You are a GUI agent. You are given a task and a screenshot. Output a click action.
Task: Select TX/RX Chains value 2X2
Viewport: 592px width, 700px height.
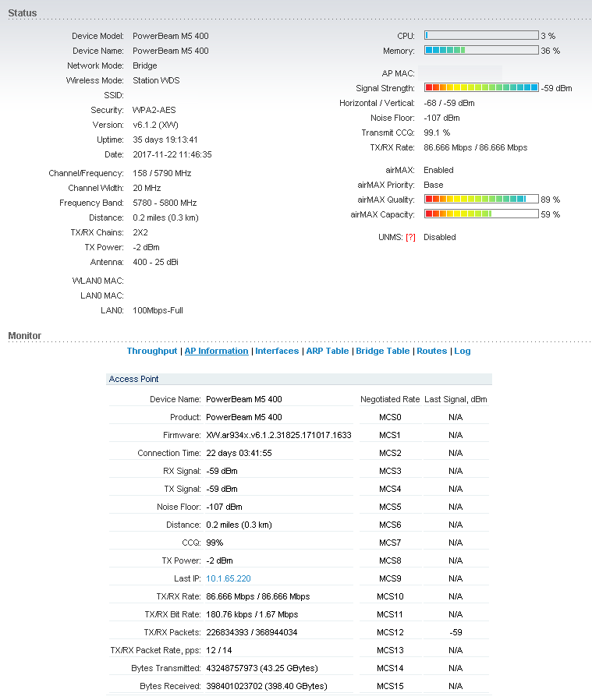point(140,232)
